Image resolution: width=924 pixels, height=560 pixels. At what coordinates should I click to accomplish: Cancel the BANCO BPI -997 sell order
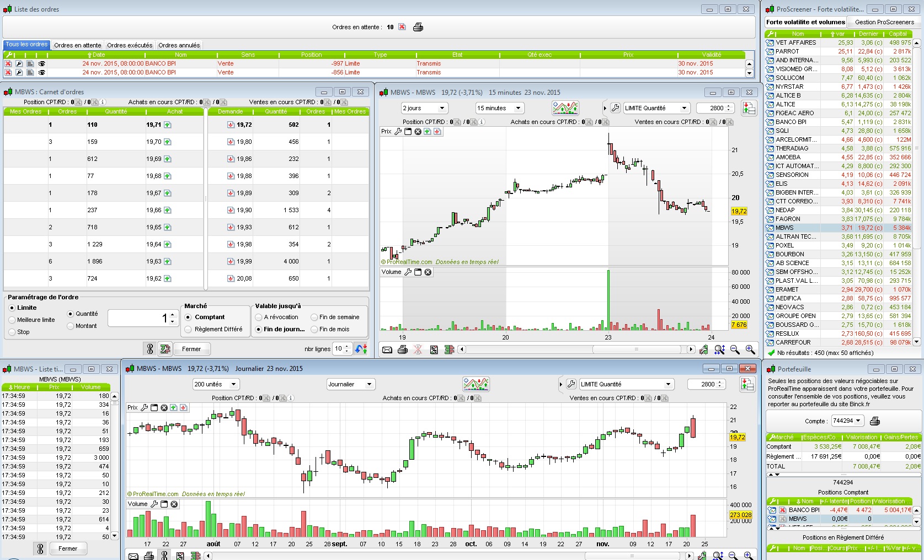pos(8,64)
